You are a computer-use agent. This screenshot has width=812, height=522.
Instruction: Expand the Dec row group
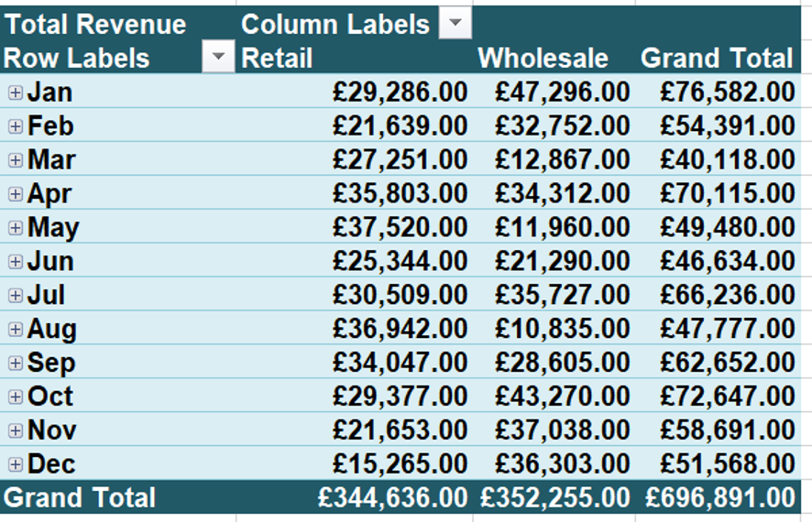[x=15, y=464]
